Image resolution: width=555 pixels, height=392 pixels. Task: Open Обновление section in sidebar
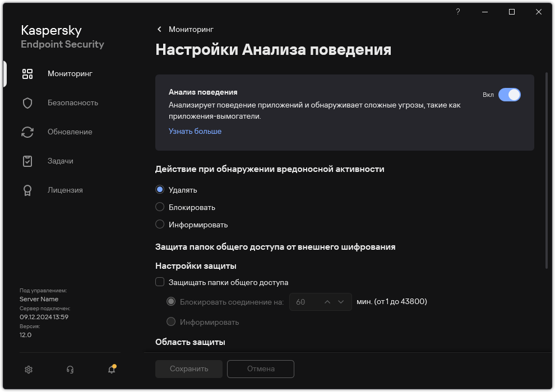pyautogui.click(x=70, y=132)
